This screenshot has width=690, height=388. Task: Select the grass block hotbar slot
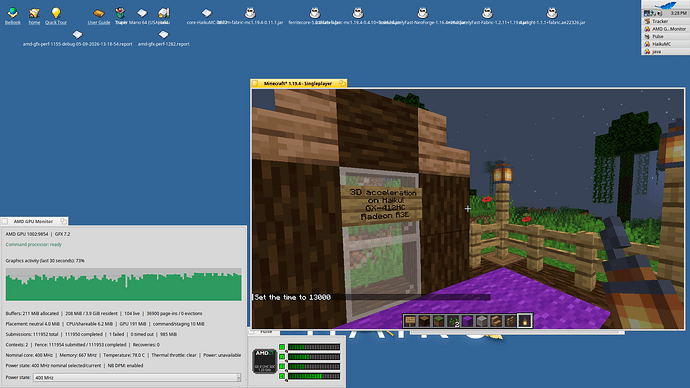click(x=438, y=321)
